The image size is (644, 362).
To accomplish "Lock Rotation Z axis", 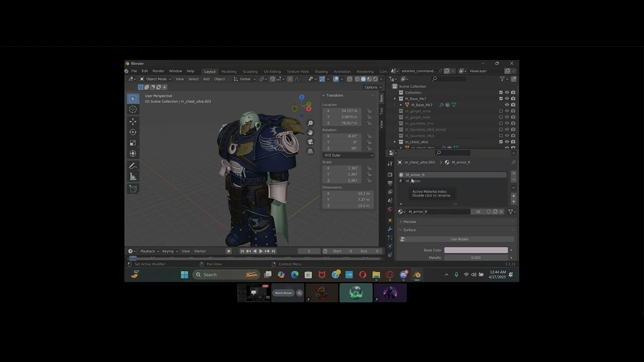I will (x=369, y=148).
